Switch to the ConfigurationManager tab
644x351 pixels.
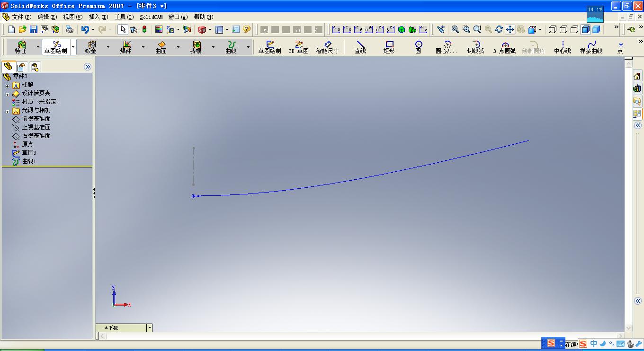click(35, 67)
